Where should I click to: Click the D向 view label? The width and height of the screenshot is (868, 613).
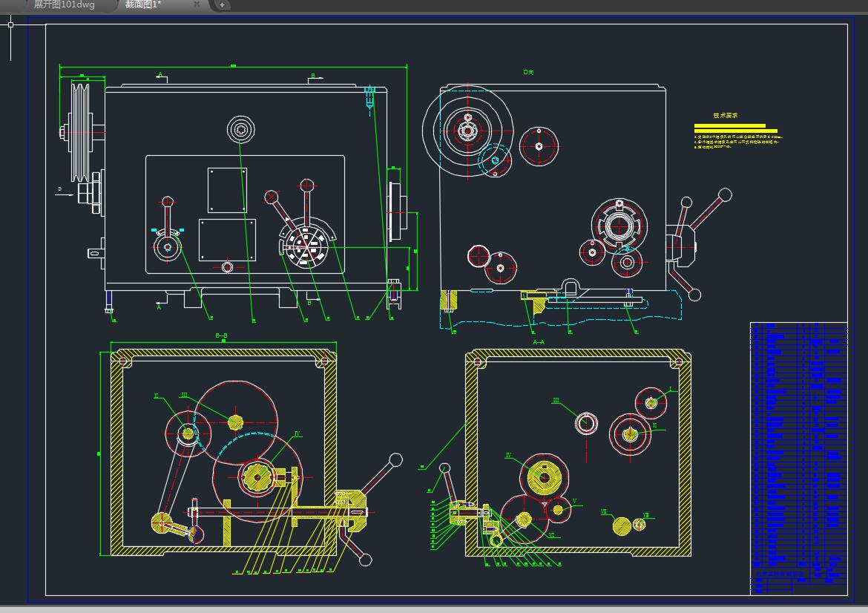528,72
